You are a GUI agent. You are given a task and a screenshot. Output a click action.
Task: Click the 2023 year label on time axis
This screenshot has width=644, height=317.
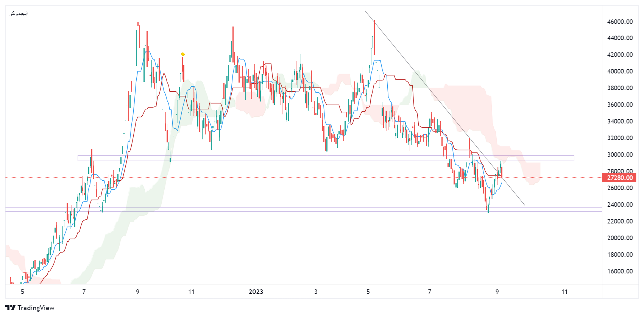256,292
